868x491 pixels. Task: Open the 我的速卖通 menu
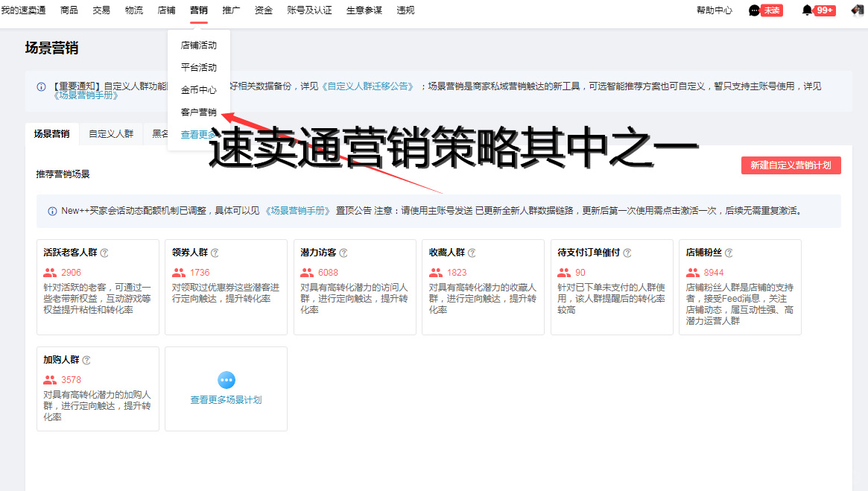tap(23, 10)
